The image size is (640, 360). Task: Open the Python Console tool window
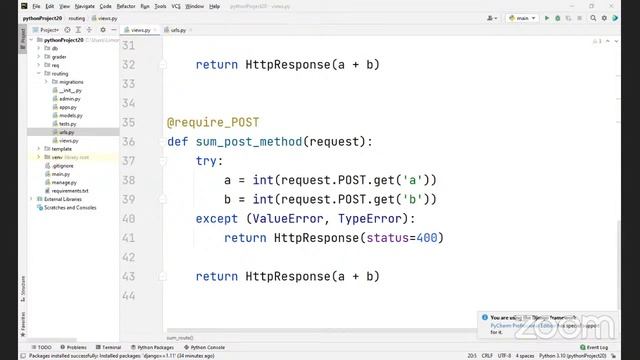click(x=204, y=347)
